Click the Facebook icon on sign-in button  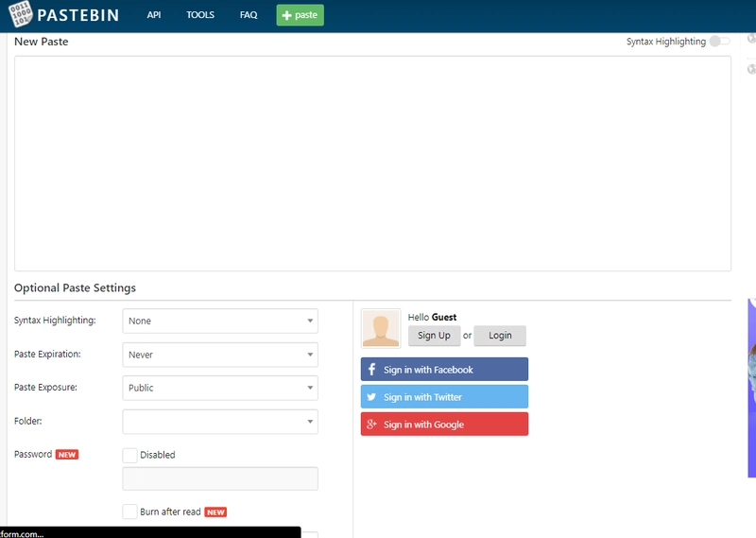click(x=371, y=370)
